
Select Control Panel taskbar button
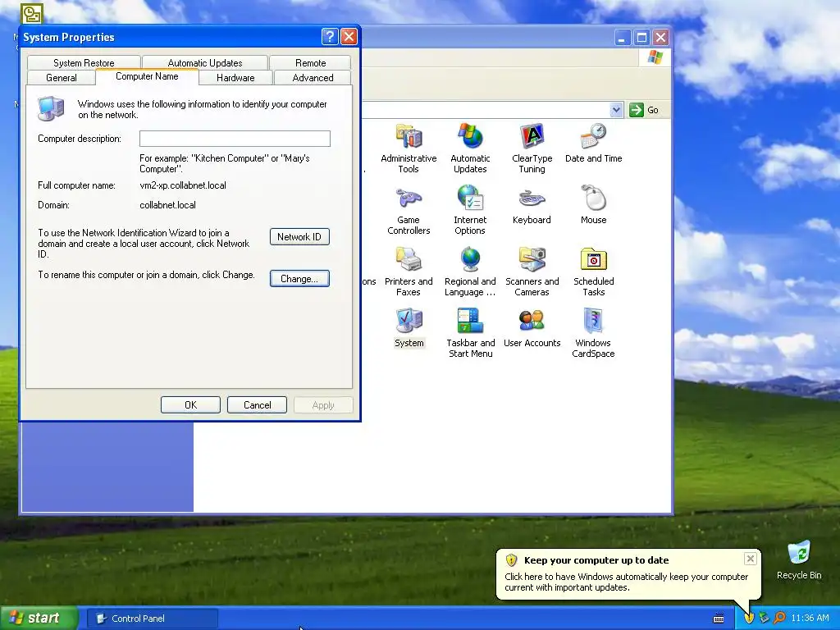(152, 619)
